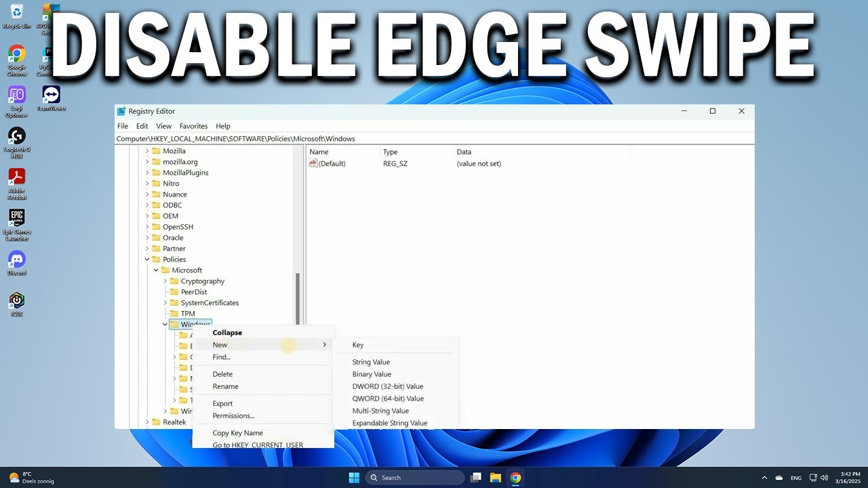This screenshot has width=868, height=488.
Task: Click the Registry Editor title bar icon
Action: [x=121, y=111]
